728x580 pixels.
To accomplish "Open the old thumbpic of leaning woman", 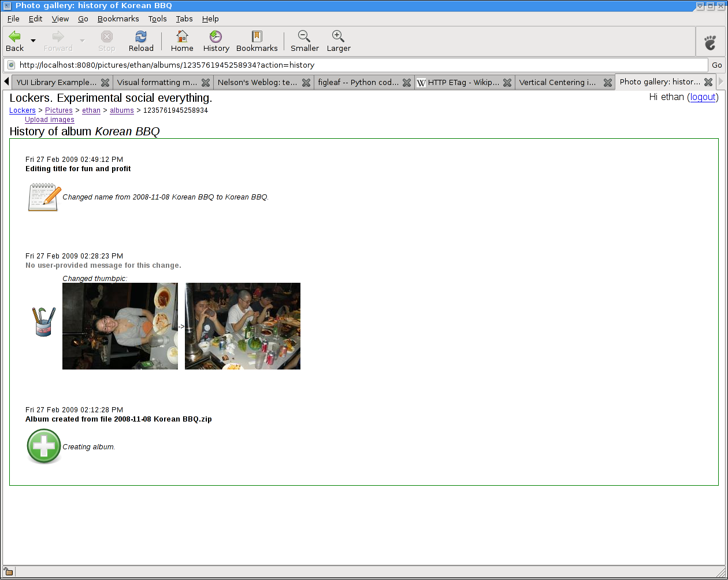I will pyautogui.click(x=120, y=326).
